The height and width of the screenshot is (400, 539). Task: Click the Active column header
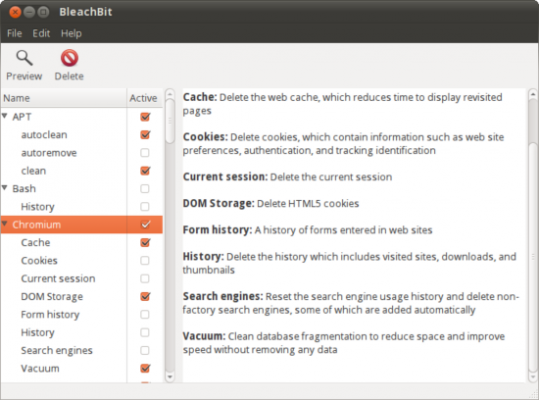click(144, 98)
